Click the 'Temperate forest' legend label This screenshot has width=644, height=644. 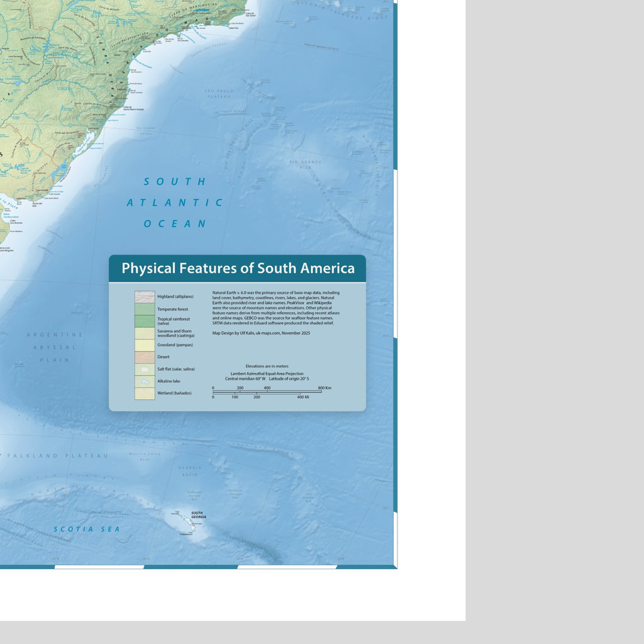(172, 309)
